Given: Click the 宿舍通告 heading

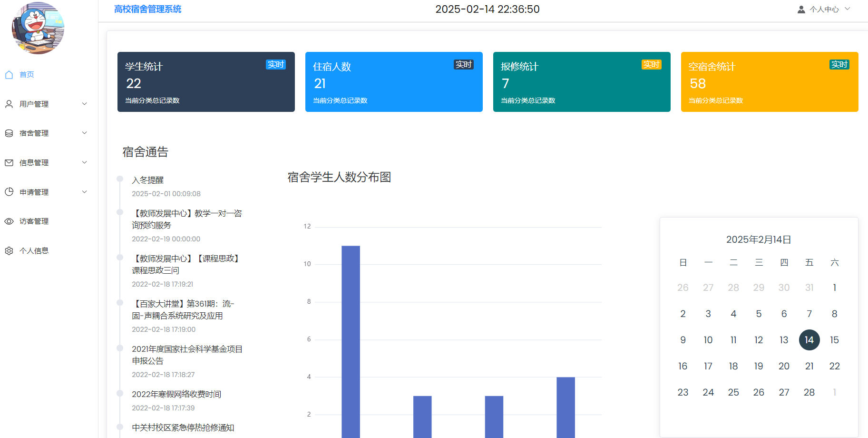Looking at the screenshot, I should 146,152.
